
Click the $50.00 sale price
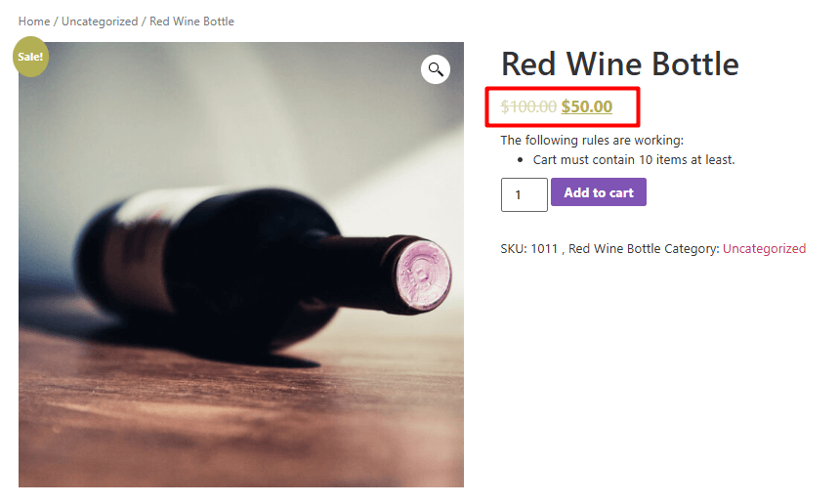[586, 107]
